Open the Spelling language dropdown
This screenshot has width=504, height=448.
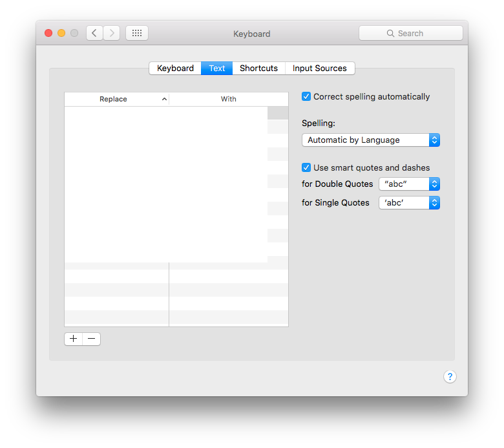point(370,140)
